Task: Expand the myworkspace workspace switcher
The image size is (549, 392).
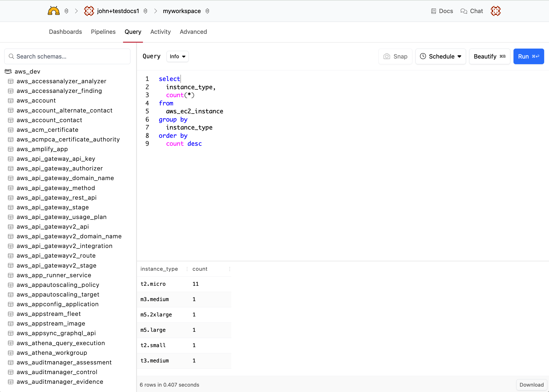Action: 207,11
